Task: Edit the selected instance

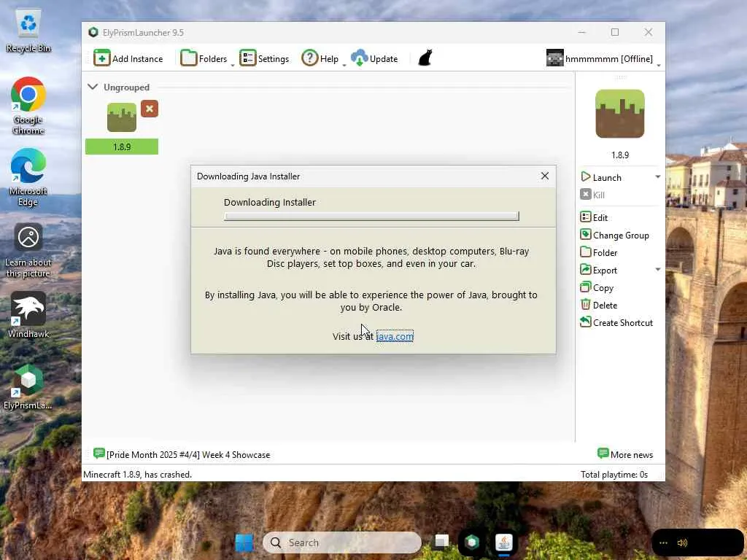Action: click(x=594, y=217)
